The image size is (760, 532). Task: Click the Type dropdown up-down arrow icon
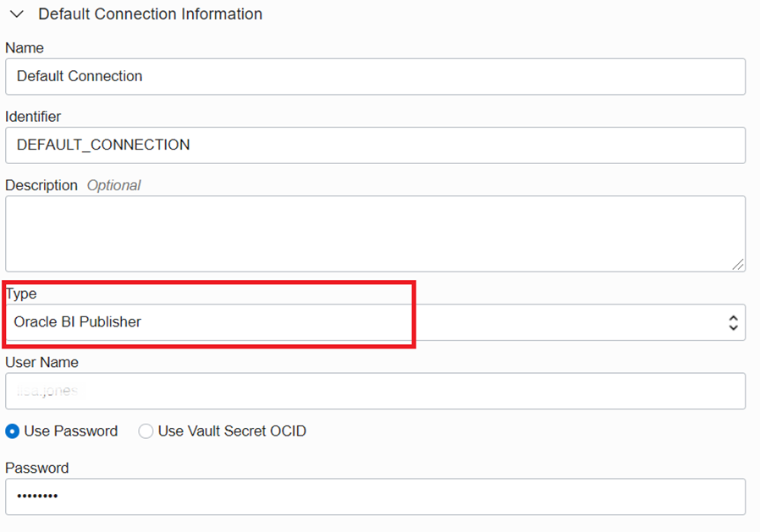pyautogui.click(x=733, y=322)
